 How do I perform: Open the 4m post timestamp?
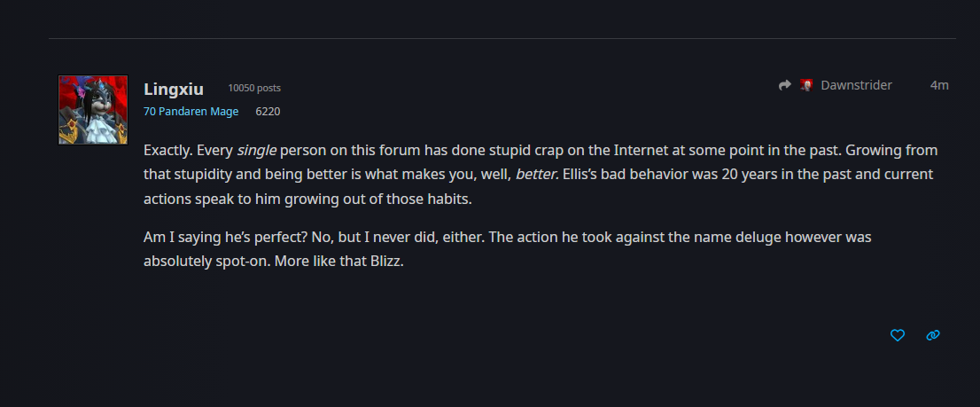coord(939,85)
